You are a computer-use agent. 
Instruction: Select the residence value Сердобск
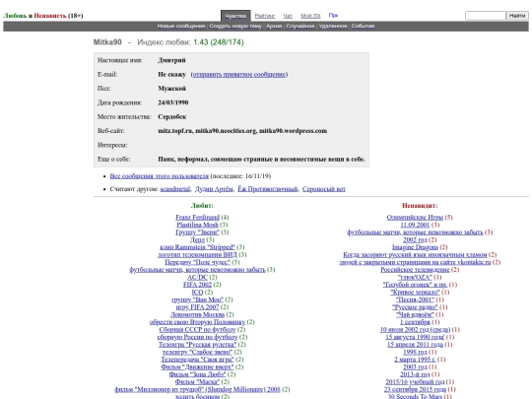[172, 116]
